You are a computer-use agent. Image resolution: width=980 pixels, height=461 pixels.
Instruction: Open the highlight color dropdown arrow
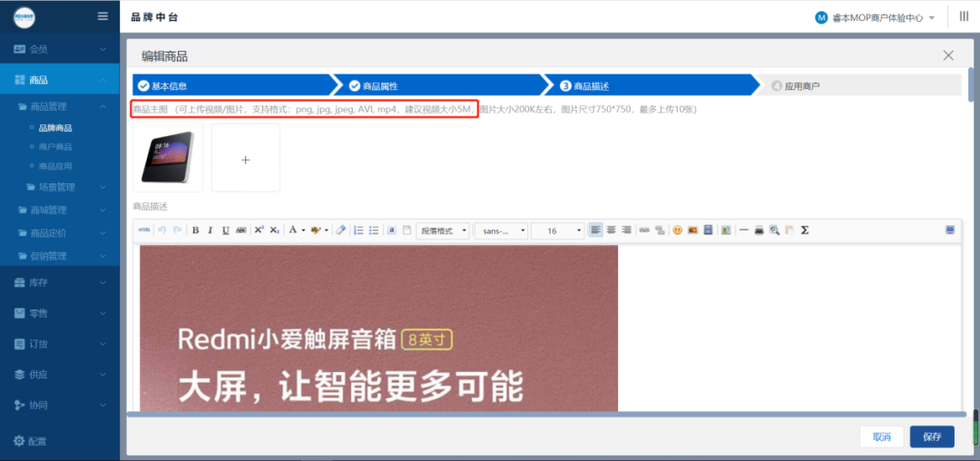pyautogui.click(x=327, y=230)
